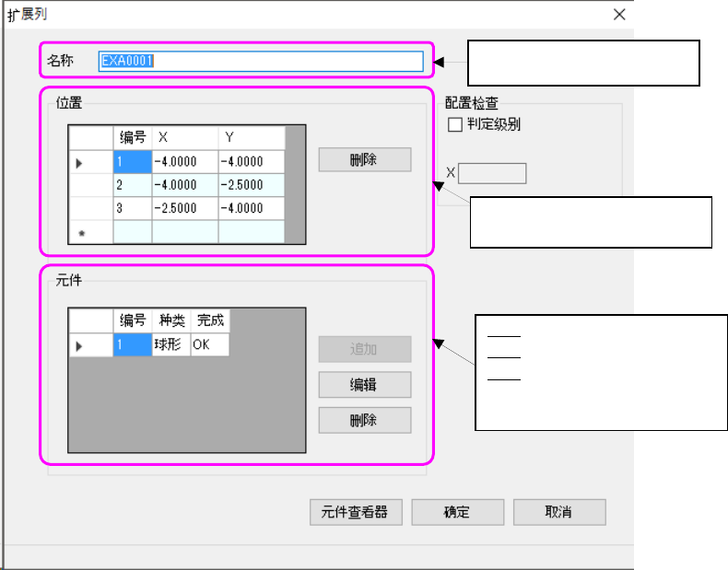Click X value -2.5000 in position row 3

[x=185, y=208]
